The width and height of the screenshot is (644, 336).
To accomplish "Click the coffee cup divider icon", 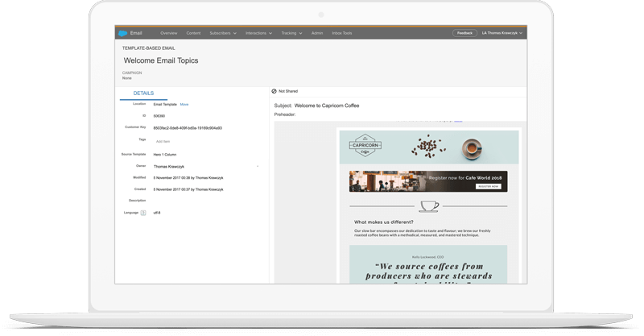I will (429, 205).
